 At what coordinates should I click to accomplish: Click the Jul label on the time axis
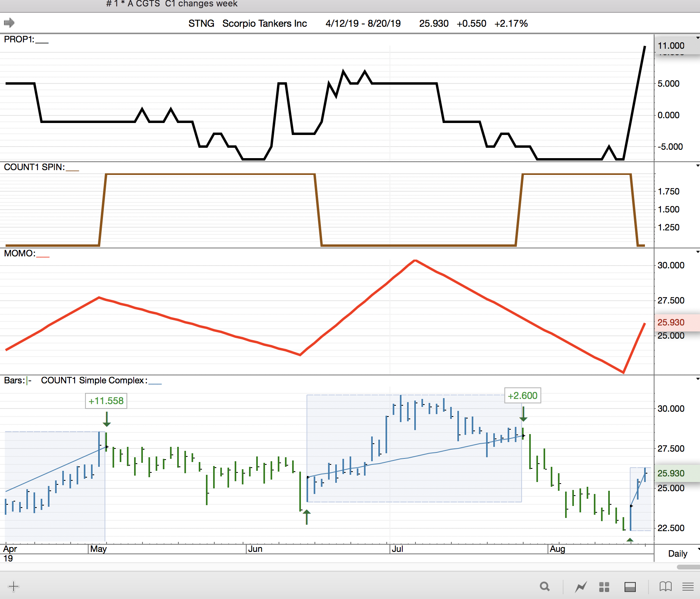397,549
